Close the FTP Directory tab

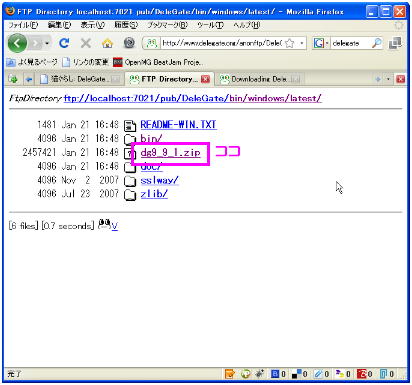click(x=205, y=79)
